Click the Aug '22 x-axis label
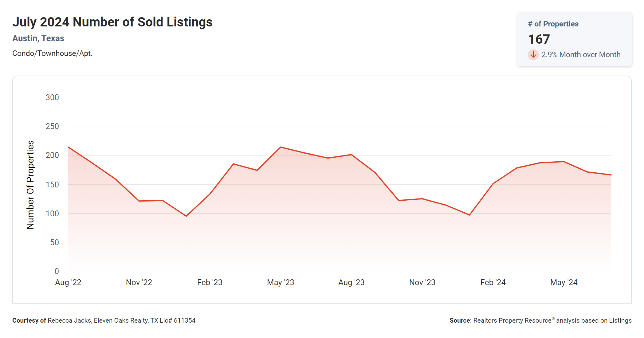644x338 pixels. [x=68, y=282]
